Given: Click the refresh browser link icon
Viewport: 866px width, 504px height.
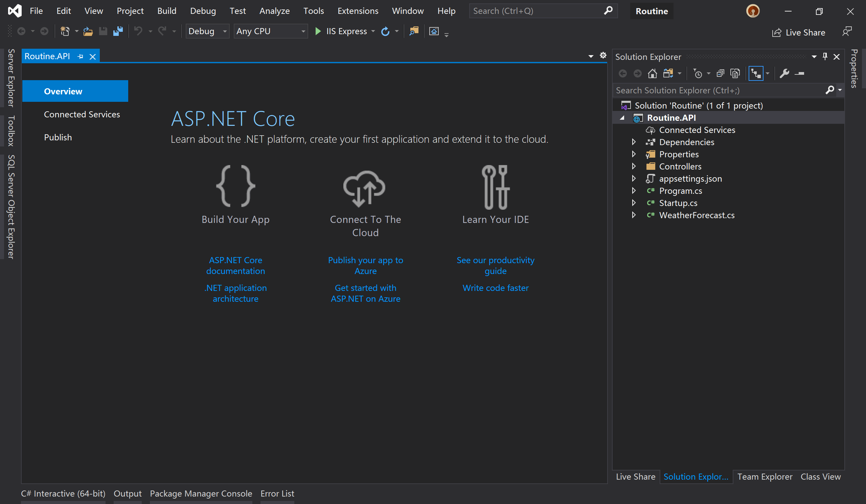Looking at the screenshot, I should [385, 31].
